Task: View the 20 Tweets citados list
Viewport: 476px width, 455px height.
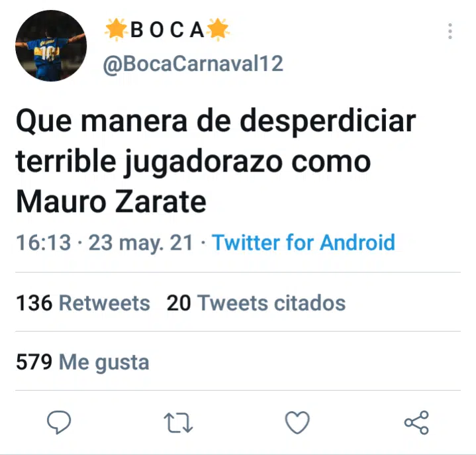Action: [256, 303]
